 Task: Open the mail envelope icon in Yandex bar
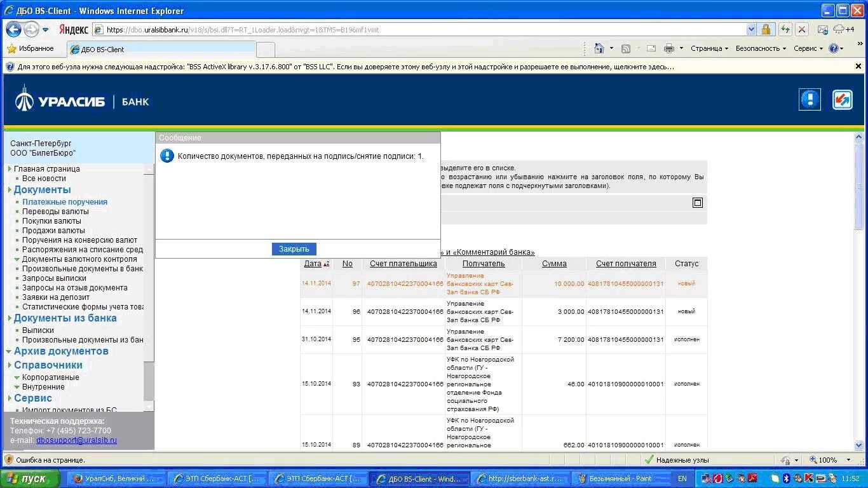[823, 30]
